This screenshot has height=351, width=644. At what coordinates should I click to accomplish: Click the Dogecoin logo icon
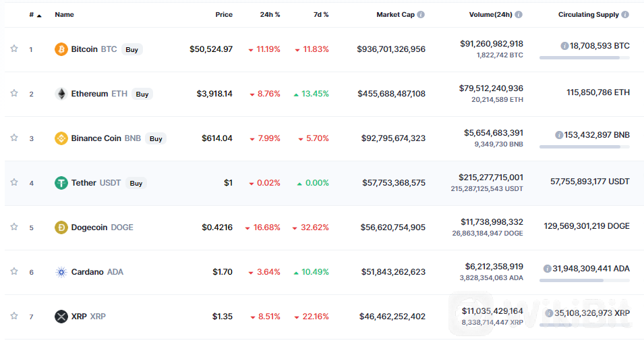click(61, 227)
